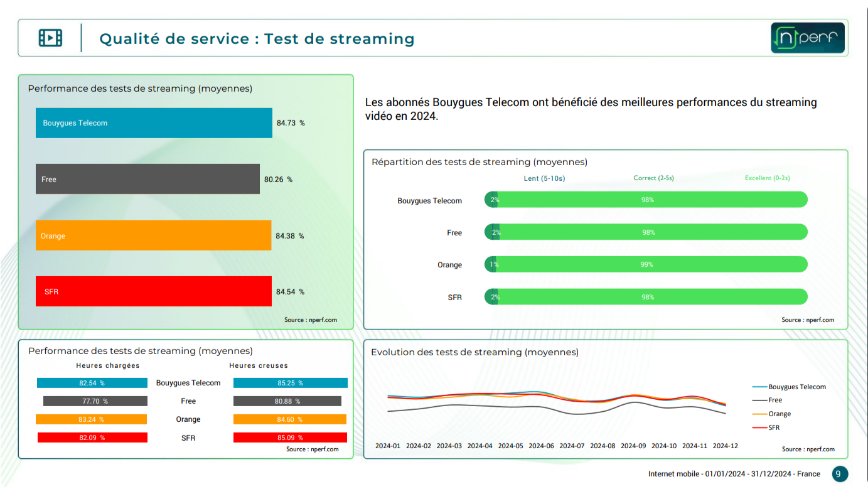Open nperf.com source link under the répartition chart
868x489 pixels.
coord(808,320)
